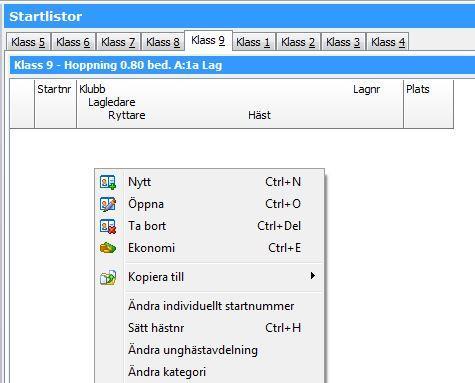This screenshot has height=383, width=475.
Task: Click the Plats column header
Action: 429,104
